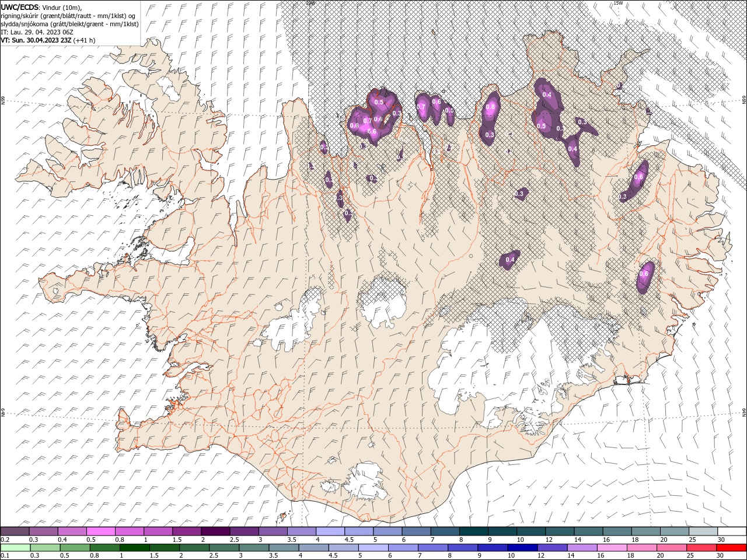Pick top snow scale swatch between 0.2 and 0.3

[x=15, y=531]
